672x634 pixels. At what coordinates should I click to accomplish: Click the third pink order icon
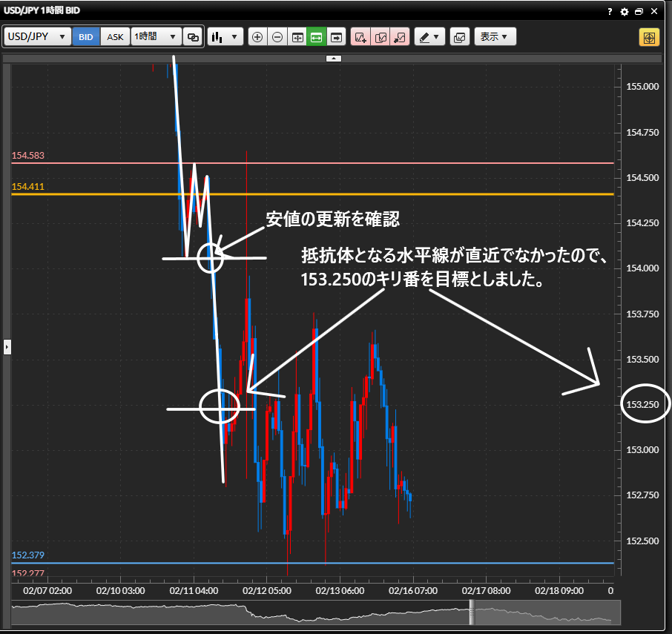tap(400, 37)
